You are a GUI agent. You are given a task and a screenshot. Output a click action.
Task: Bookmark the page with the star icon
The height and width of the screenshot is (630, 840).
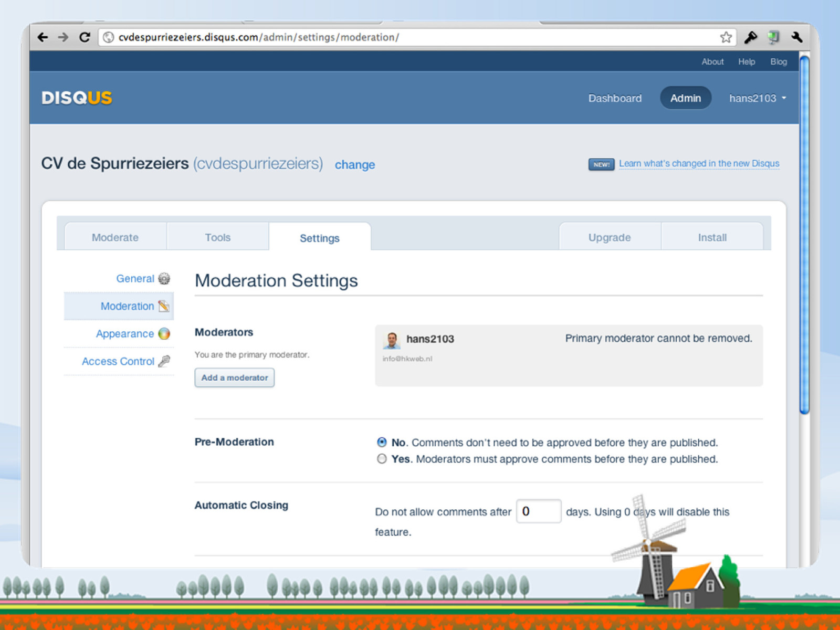(726, 37)
